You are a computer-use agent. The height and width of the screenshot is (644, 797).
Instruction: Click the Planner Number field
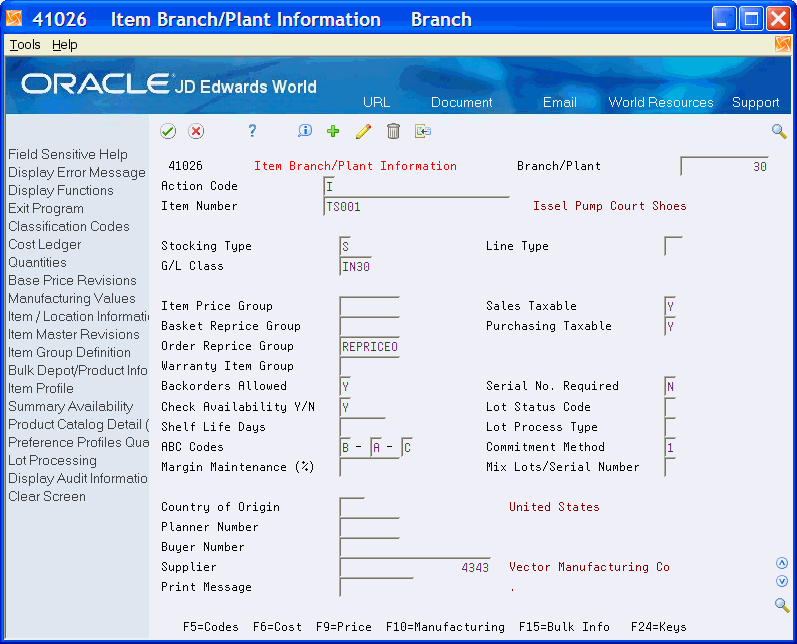click(x=369, y=527)
